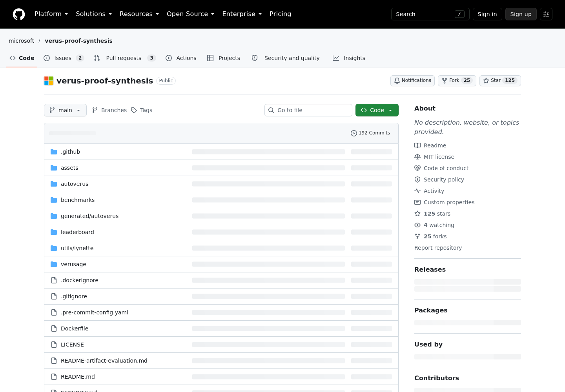Expand the Resources menu
565x392 pixels.
pos(139,14)
